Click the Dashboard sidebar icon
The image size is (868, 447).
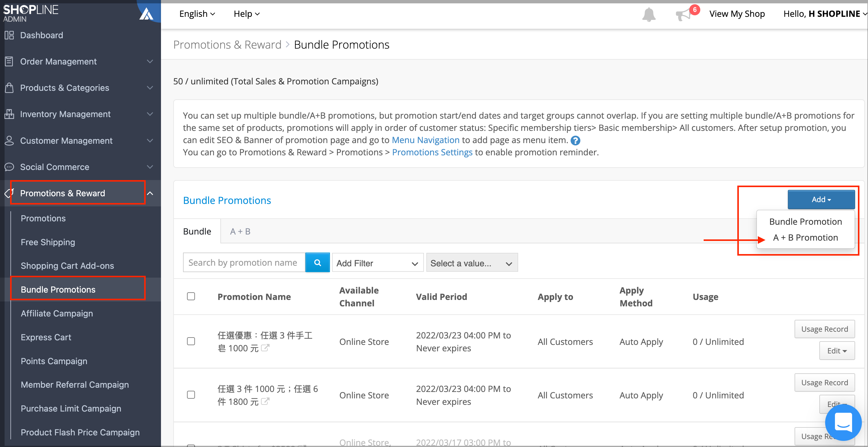click(x=9, y=35)
